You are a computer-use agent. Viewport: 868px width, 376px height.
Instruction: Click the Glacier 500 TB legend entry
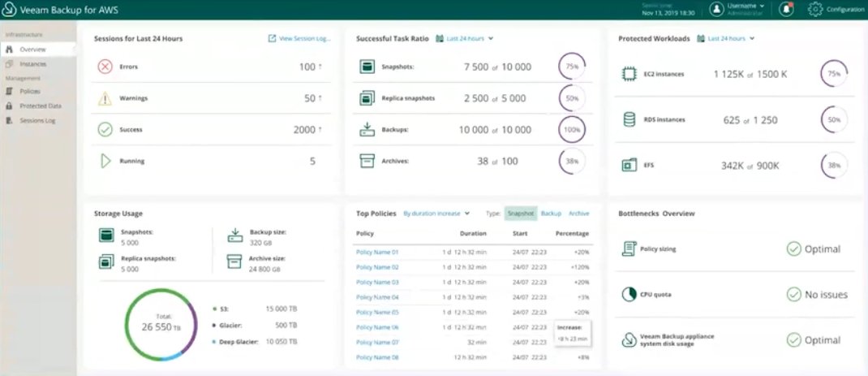coord(256,326)
